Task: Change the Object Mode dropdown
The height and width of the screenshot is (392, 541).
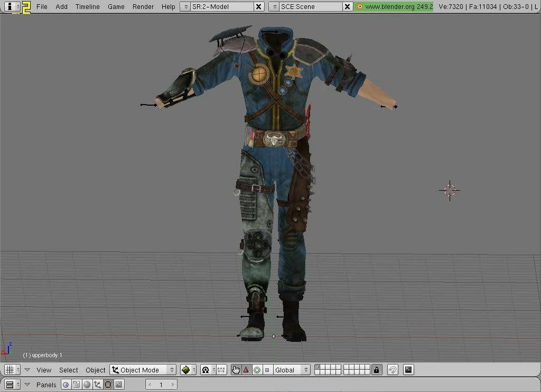Action: [143, 370]
